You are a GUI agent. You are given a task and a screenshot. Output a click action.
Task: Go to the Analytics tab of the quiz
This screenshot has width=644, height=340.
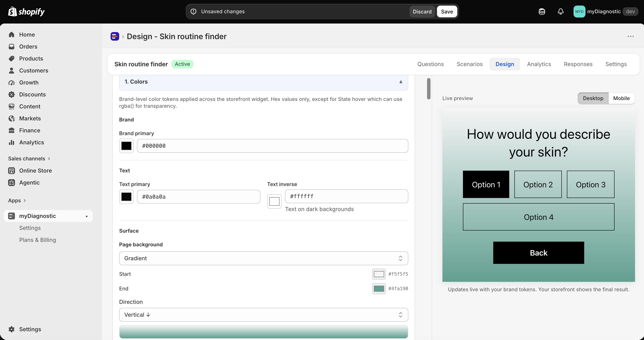[x=539, y=64]
